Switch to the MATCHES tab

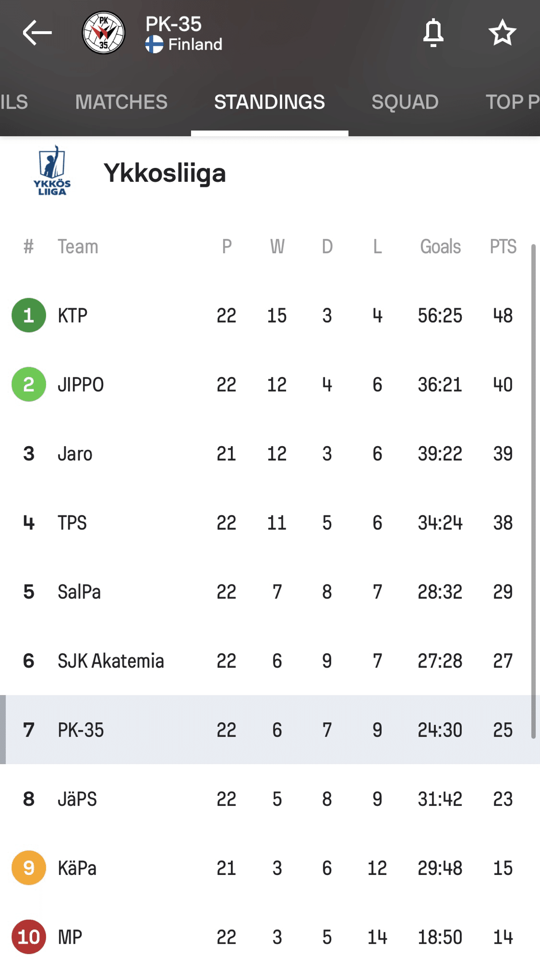coord(121,102)
